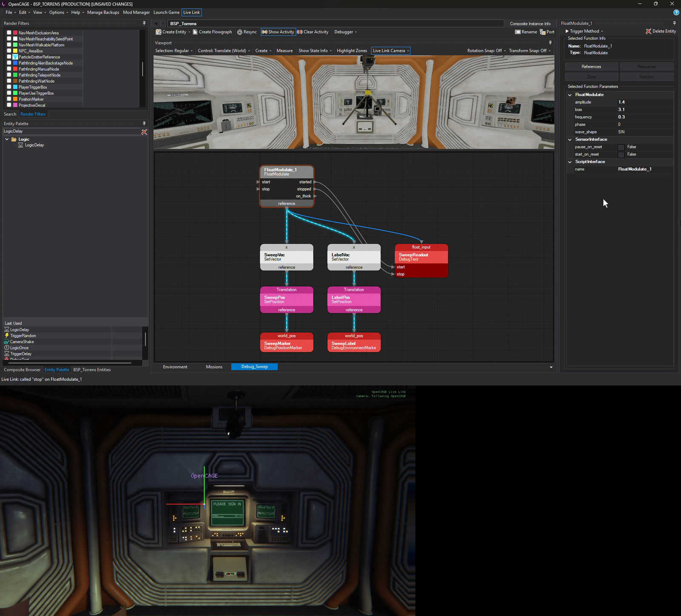Click the Create Flowgraph icon
This screenshot has width=681, height=616.
[195, 32]
